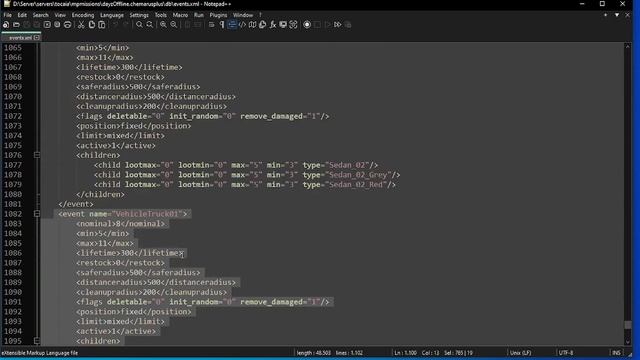The width and height of the screenshot is (640, 360).
Task: Open the tab list dropdown arrow
Action: click(x=617, y=15)
